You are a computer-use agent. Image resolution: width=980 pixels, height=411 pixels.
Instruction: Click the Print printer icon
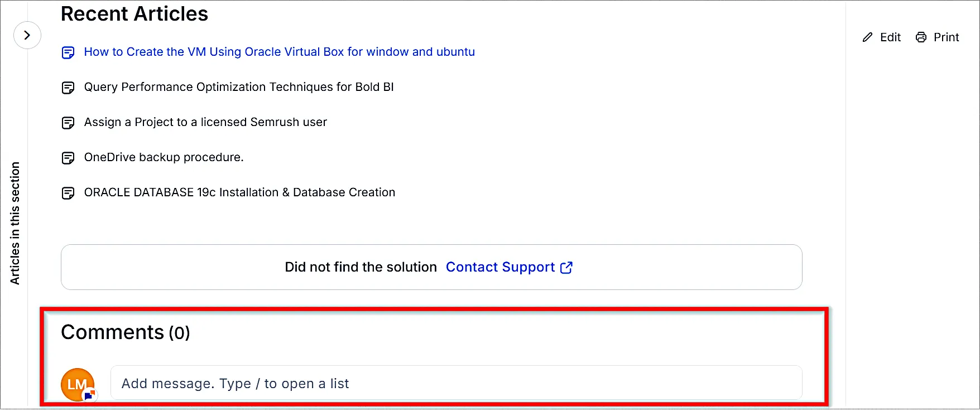point(921,37)
